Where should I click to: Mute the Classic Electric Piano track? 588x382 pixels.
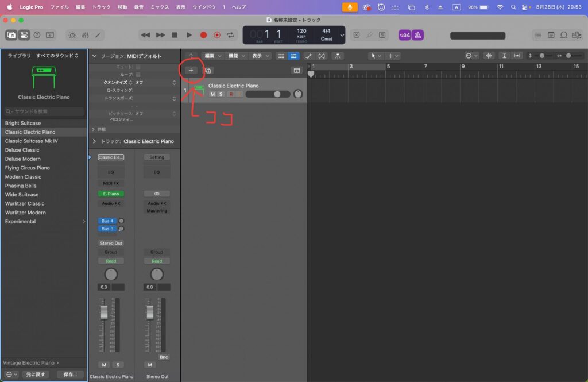click(x=212, y=94)
